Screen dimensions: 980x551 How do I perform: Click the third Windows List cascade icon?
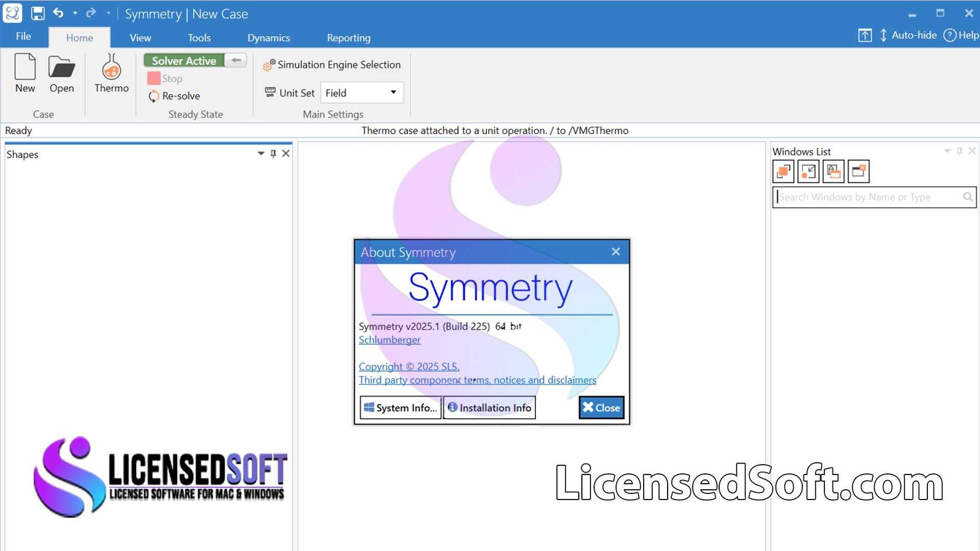[834, 171]
